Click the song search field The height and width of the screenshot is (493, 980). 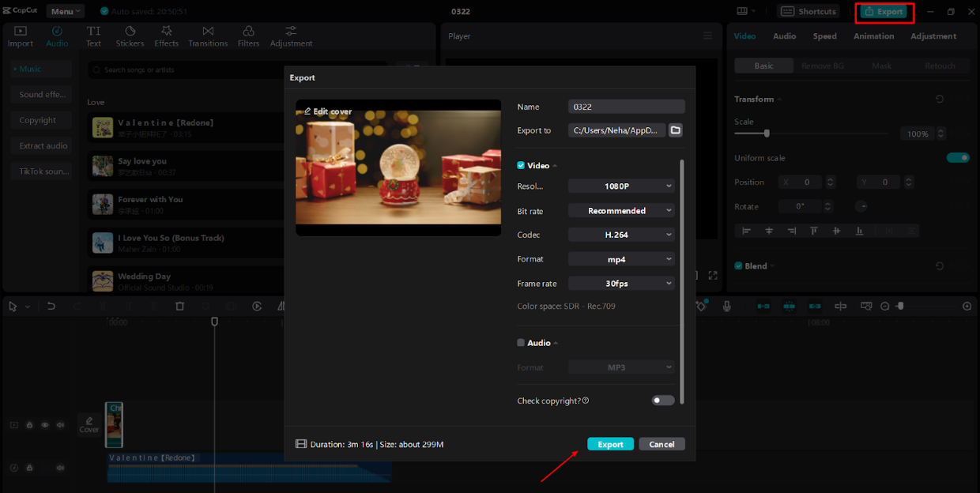coord(238,70)
